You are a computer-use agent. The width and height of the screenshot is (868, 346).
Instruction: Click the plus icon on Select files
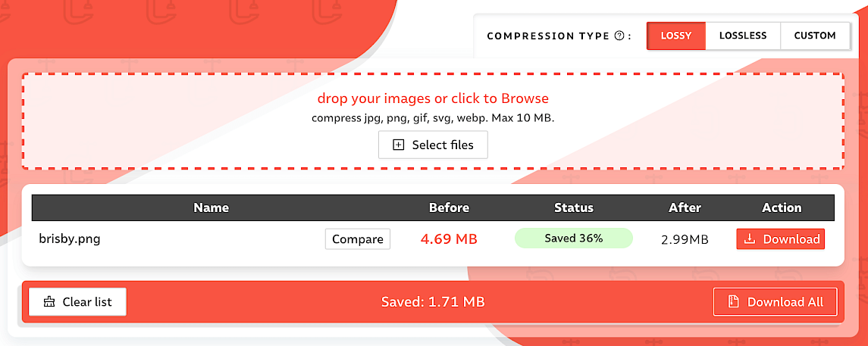coord(399,145)
